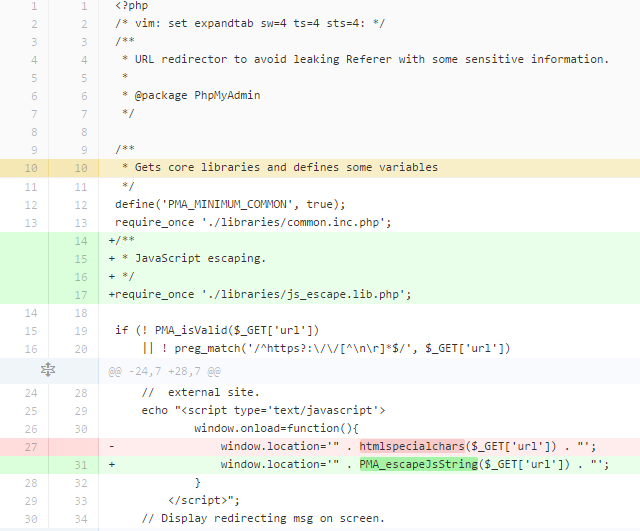
Task: Click the preg_match condition line
Action: [326, 348]
